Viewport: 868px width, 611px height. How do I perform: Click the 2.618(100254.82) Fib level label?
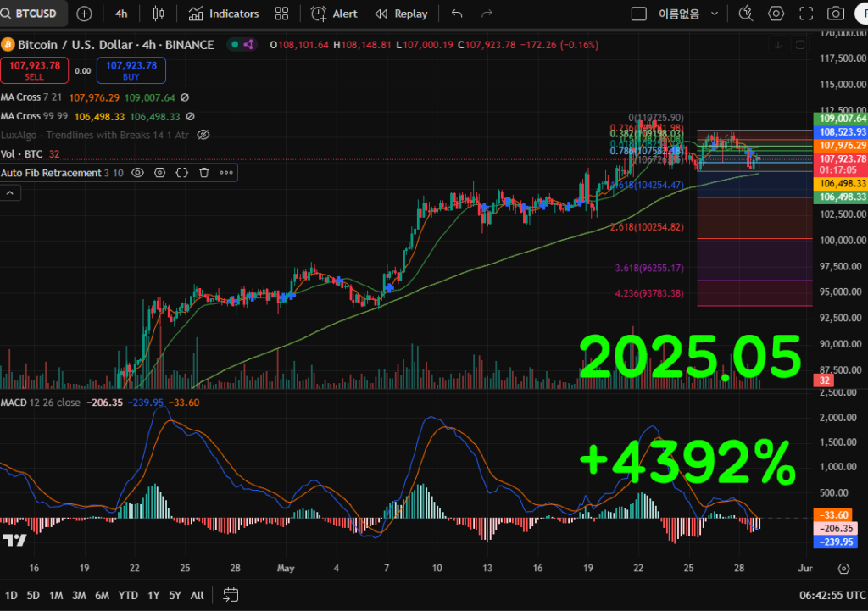coord(647,227)
